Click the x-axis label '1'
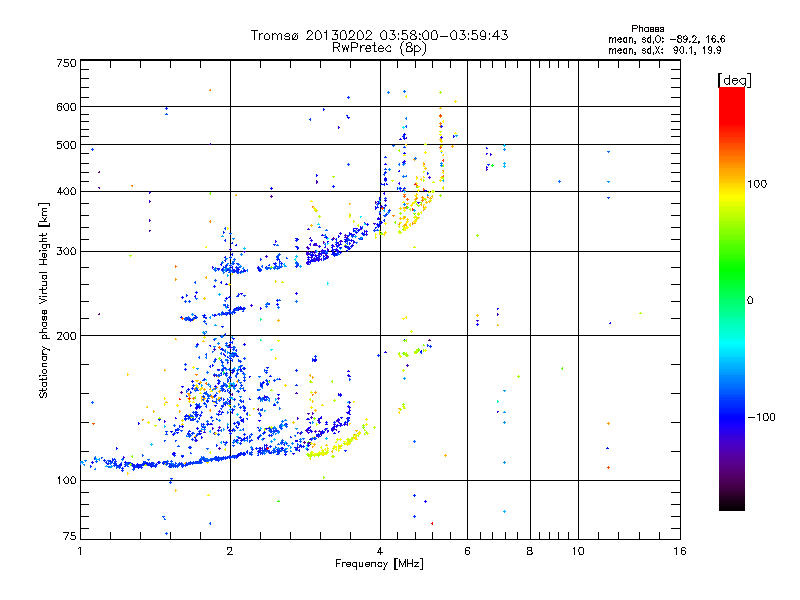Screen dimensions: 800x600 [x=80, y=551]
